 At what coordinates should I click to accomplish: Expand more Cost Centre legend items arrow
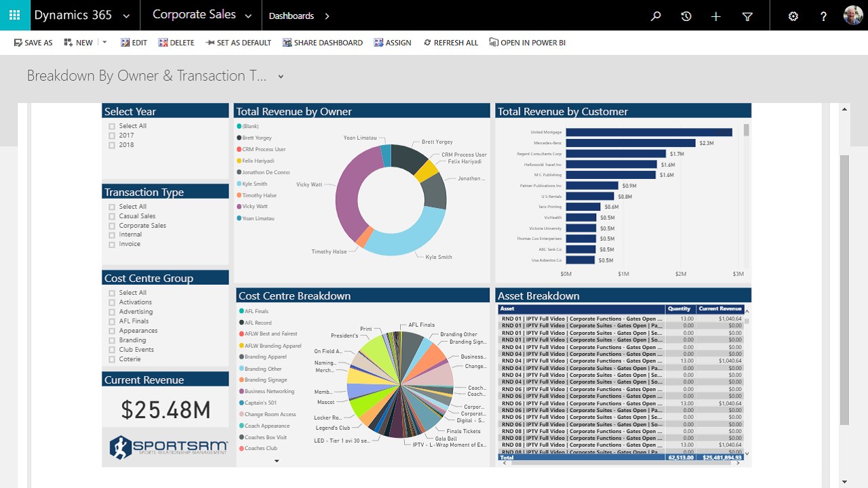[277, 461]
